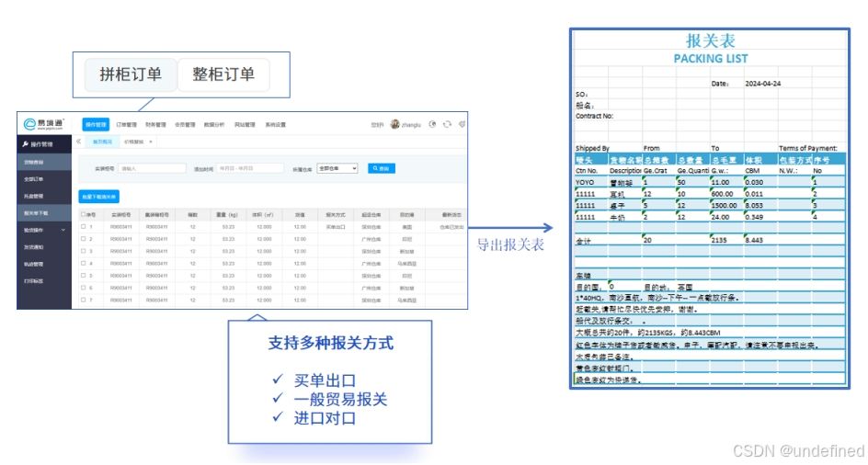Select the 操作管理 top menu

pos(96,125)
